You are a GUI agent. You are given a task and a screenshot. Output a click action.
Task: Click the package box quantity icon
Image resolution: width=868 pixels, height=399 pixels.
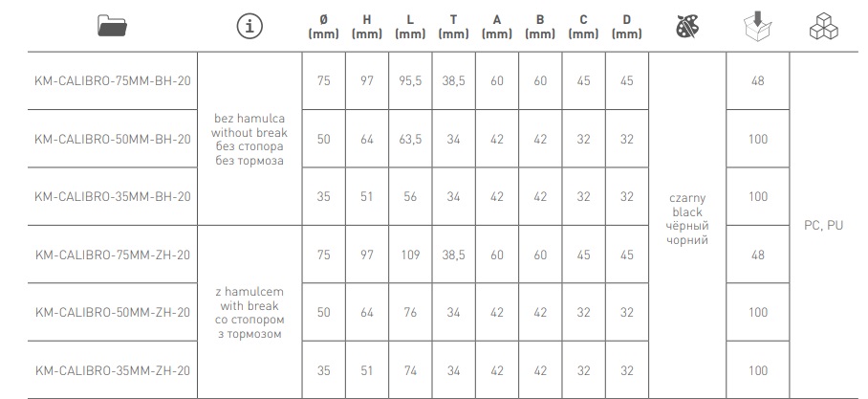click(x=758, y=27)
